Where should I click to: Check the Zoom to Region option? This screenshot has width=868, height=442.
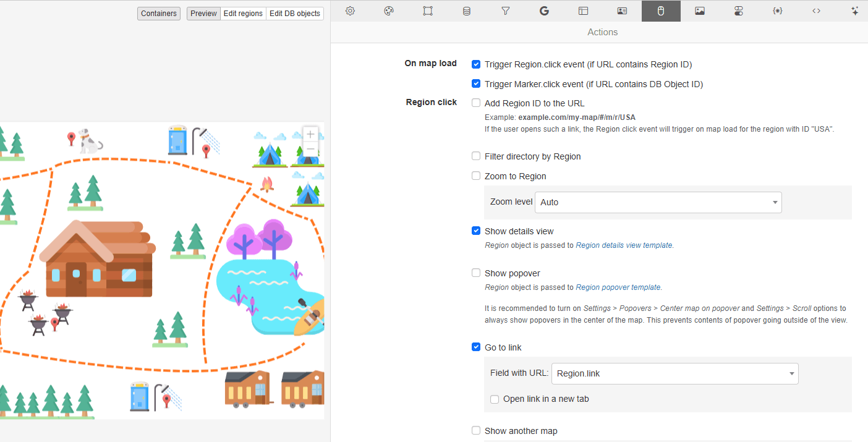tap(476, 176)
